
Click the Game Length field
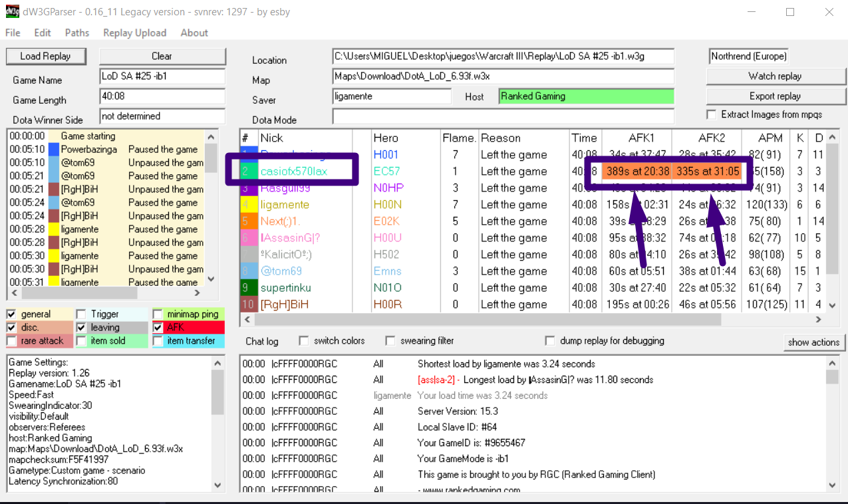point(162,96)
